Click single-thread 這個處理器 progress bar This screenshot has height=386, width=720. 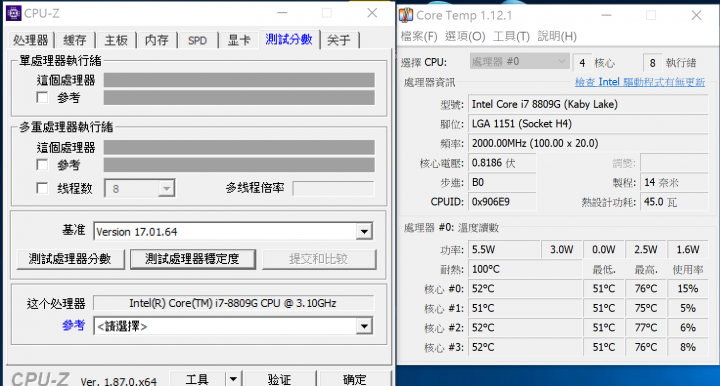point(239,80)
